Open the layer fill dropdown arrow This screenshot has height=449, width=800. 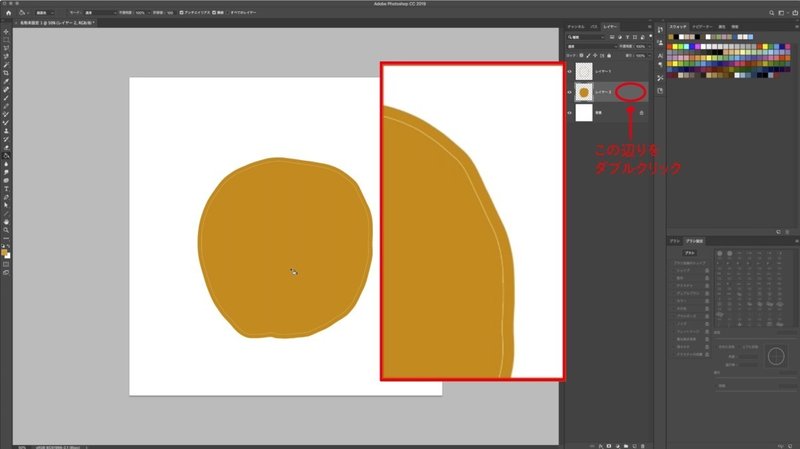pyautogui.click(x=650, y=55)
